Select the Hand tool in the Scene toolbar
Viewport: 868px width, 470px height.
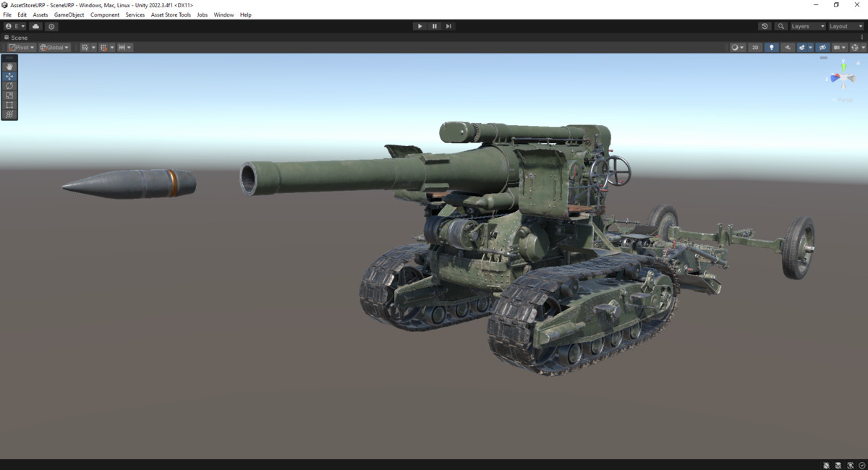(9, 66)
